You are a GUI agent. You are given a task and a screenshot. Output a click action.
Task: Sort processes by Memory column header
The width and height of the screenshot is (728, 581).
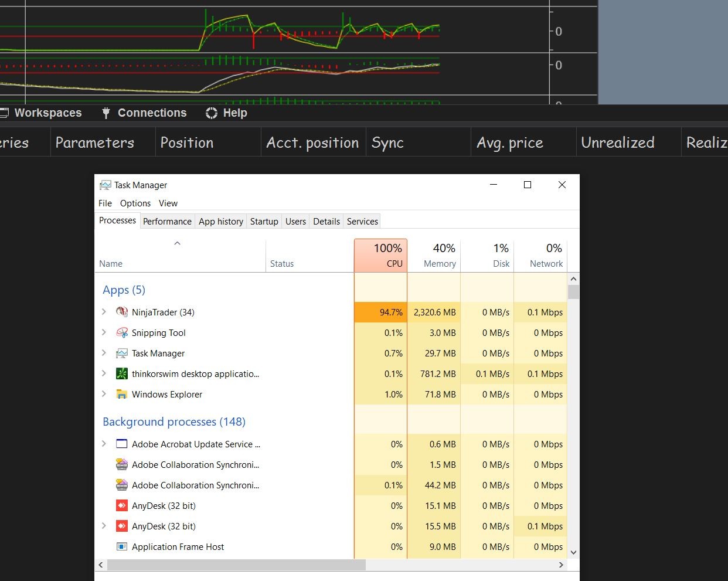point(434,256)
